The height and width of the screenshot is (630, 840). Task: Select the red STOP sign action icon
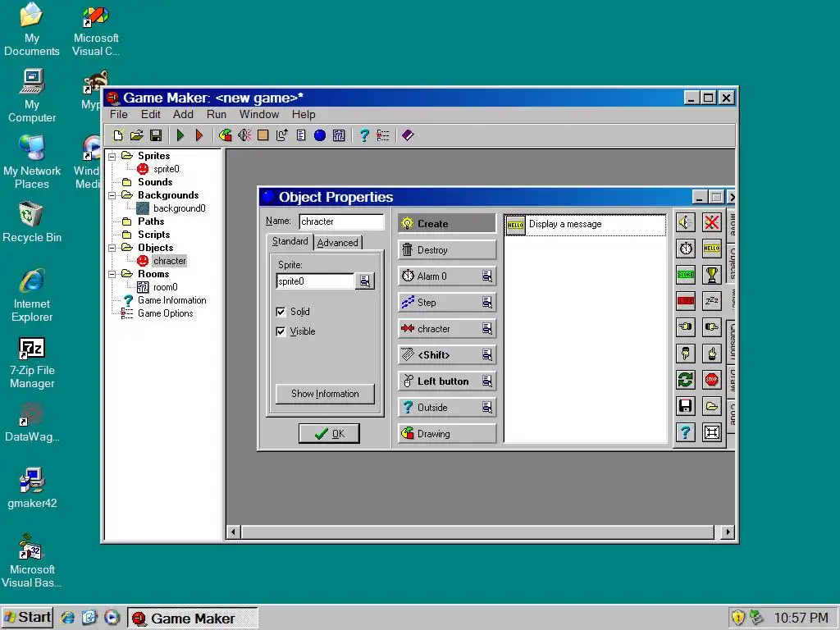coord(711,380)
